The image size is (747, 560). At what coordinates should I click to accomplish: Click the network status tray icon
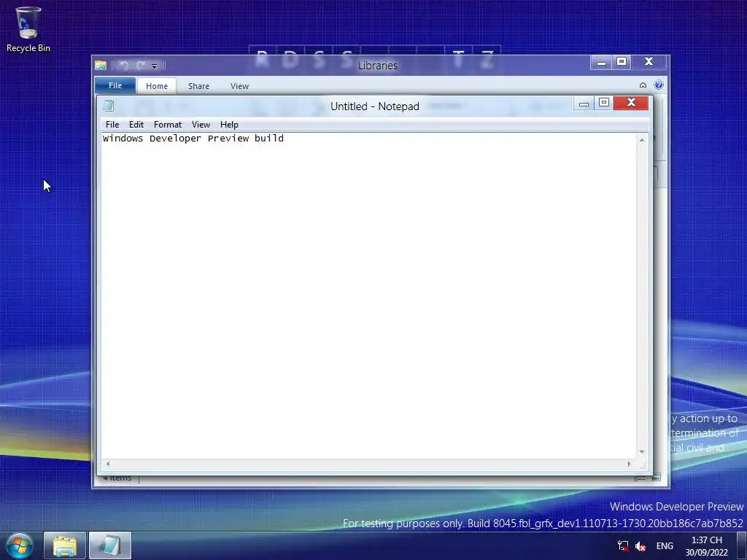coord(623,546)
